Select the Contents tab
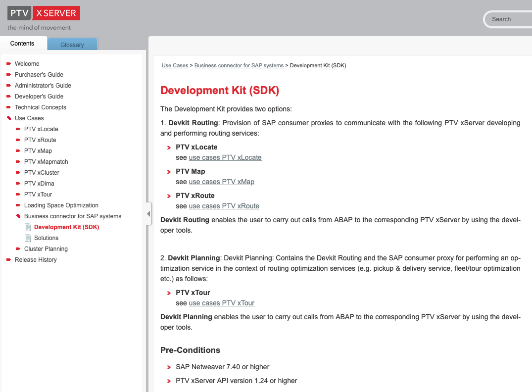Screen dimensions: 532x392 point(22,44)
